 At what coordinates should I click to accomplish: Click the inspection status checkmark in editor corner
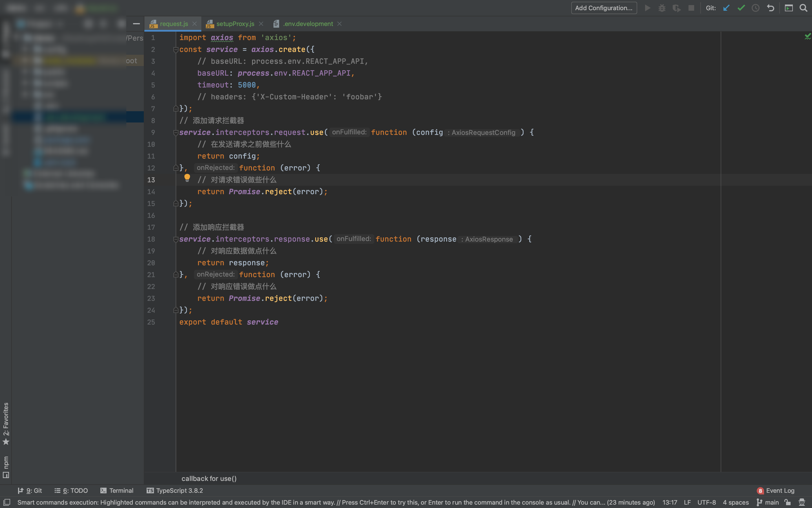click(807, 36)
